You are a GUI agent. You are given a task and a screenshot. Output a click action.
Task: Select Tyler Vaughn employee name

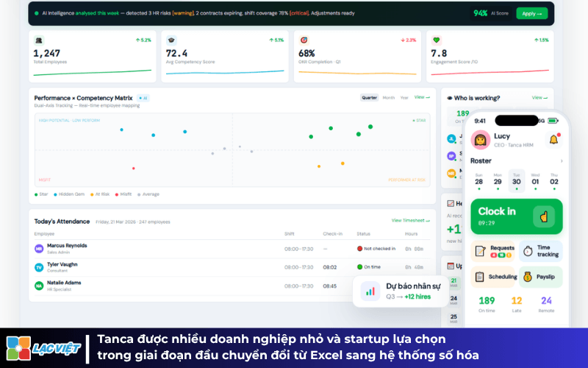pyautogui.click(x=62, y=264)
